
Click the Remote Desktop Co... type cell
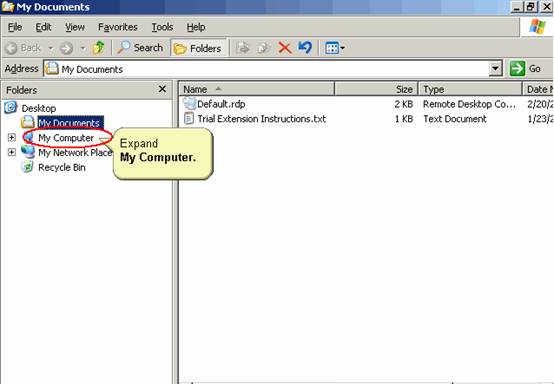click(469, 104)
